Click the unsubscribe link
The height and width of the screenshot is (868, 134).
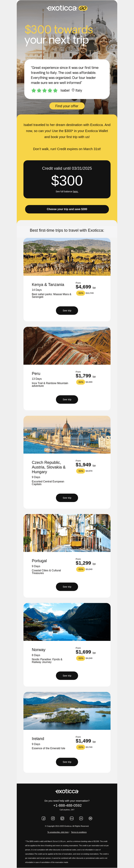58,832
